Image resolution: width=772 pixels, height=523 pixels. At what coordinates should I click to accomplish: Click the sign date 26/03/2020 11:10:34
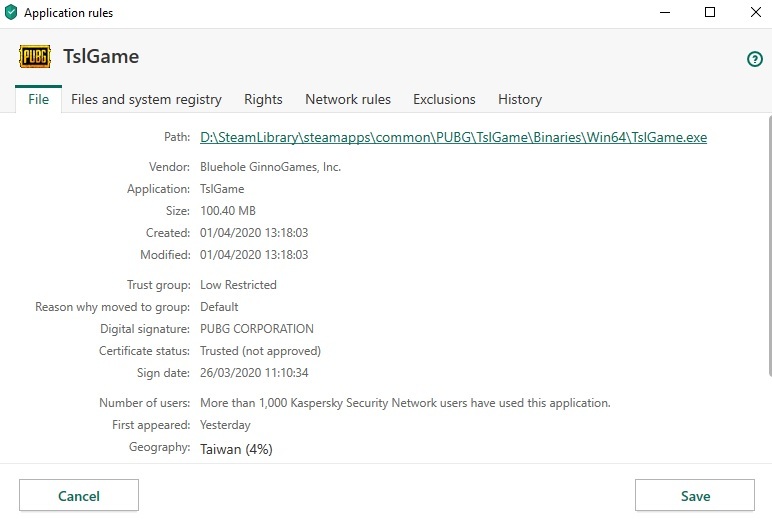pos(254,373)
